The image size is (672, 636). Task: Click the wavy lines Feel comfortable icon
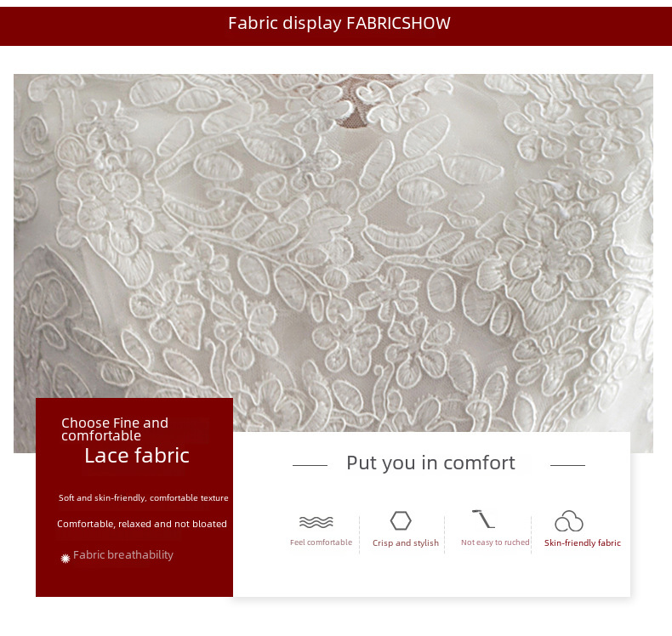click(316, 522)
